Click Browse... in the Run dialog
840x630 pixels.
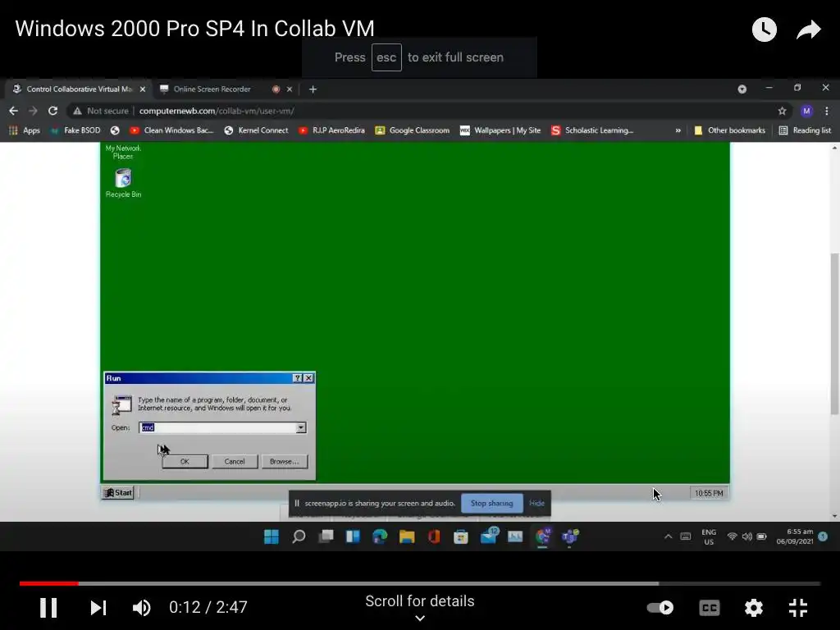pos(285,461)
